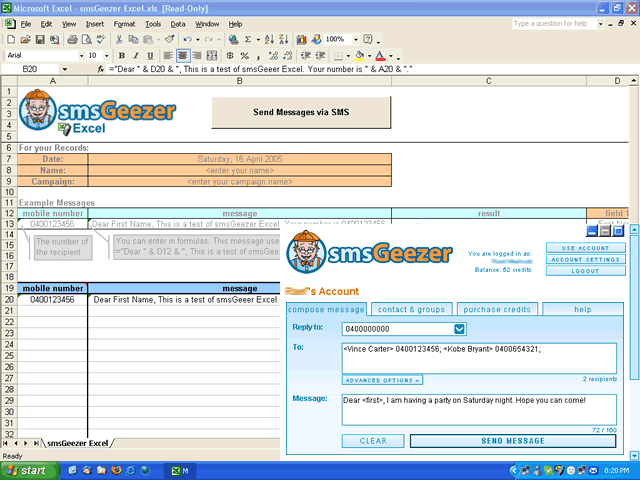Open the borders dropdown arrow
This screenshot has height=480, width=640.
tap(348, 56)
